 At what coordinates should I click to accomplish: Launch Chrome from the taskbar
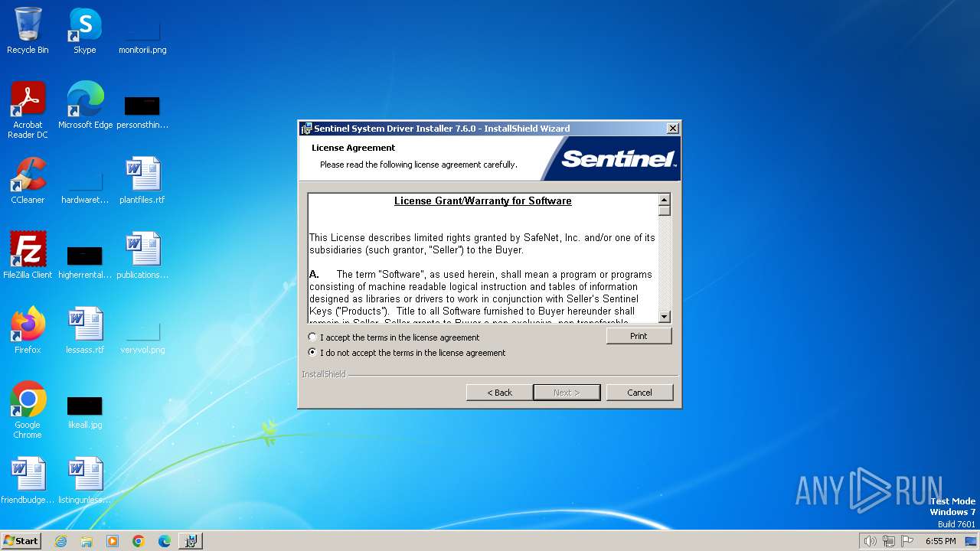(x=139, y=541)
